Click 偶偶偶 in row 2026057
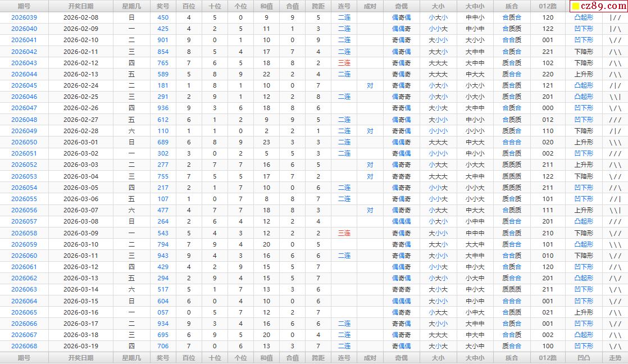The image size is (628, 364). (x=401, y=221)
